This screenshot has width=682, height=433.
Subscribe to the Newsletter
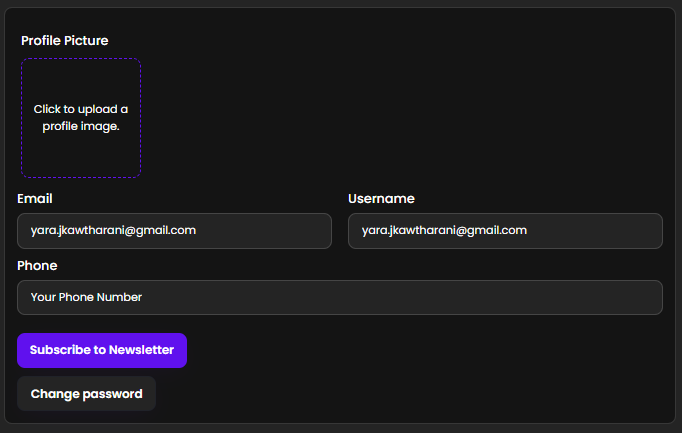(102, 350)
